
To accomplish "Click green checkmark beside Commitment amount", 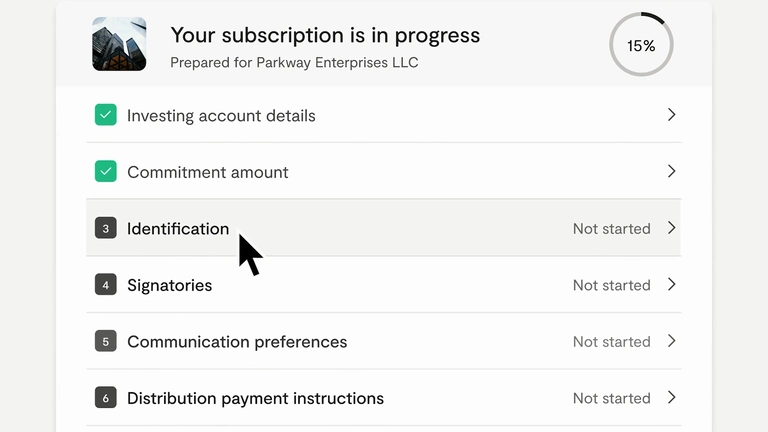I will [106, 172].
